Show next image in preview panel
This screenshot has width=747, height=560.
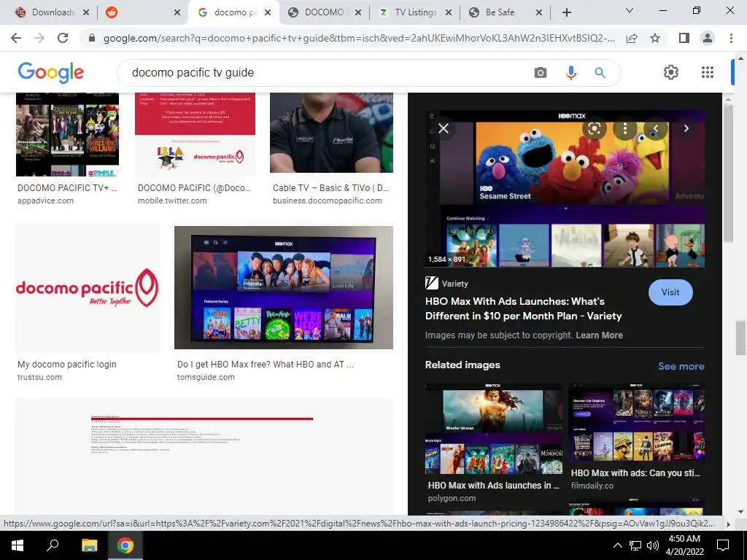pyautogui.click(x=686, y=128)
